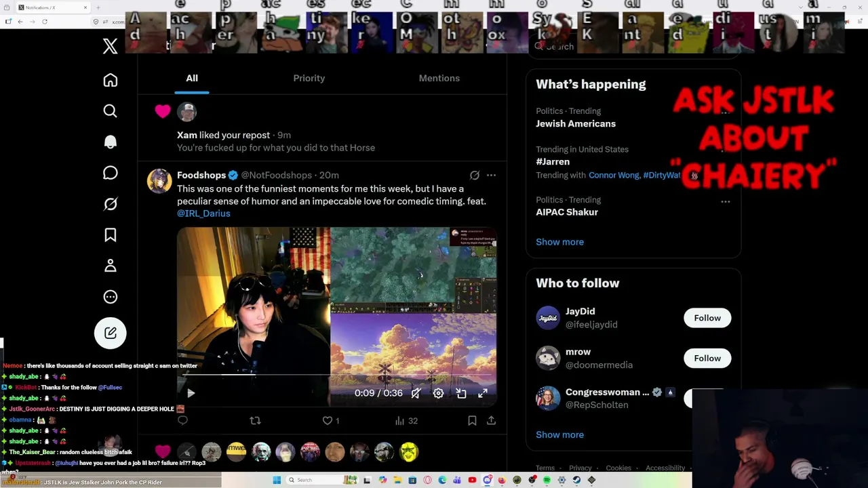Open the Foodshops post options menu

coord(491,176)
